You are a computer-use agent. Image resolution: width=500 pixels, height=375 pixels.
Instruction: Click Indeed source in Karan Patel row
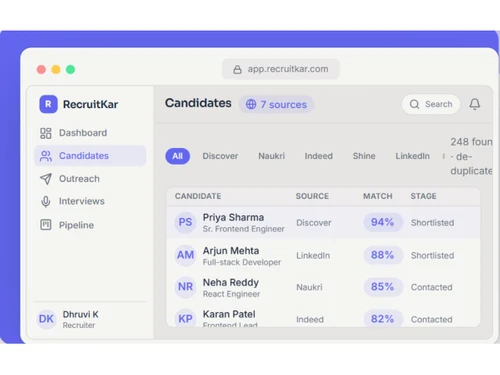(x=310, y=319)
